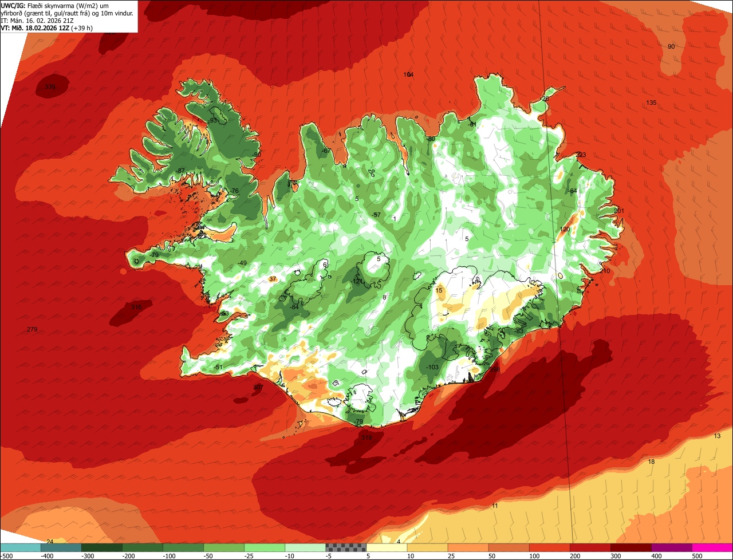Image resolution: width=733 pixels, height=560 pixels.
Task: Select the palest green -10 to -5 swatch
Action: (x=305, y=547)
